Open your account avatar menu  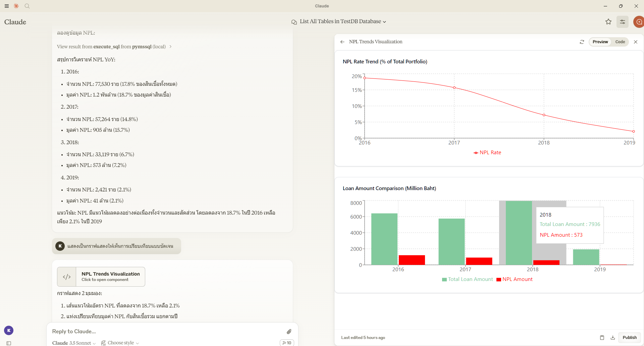pos(639,21)
